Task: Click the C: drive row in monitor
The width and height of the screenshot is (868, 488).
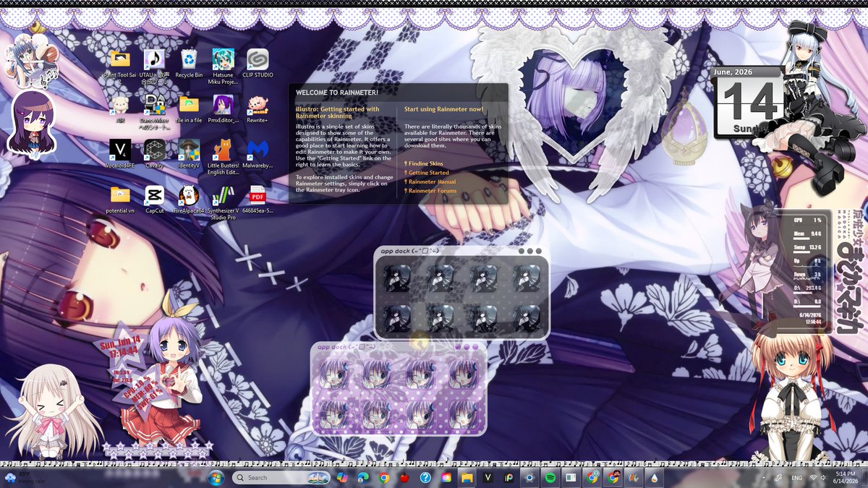Action: pos(807,288)
